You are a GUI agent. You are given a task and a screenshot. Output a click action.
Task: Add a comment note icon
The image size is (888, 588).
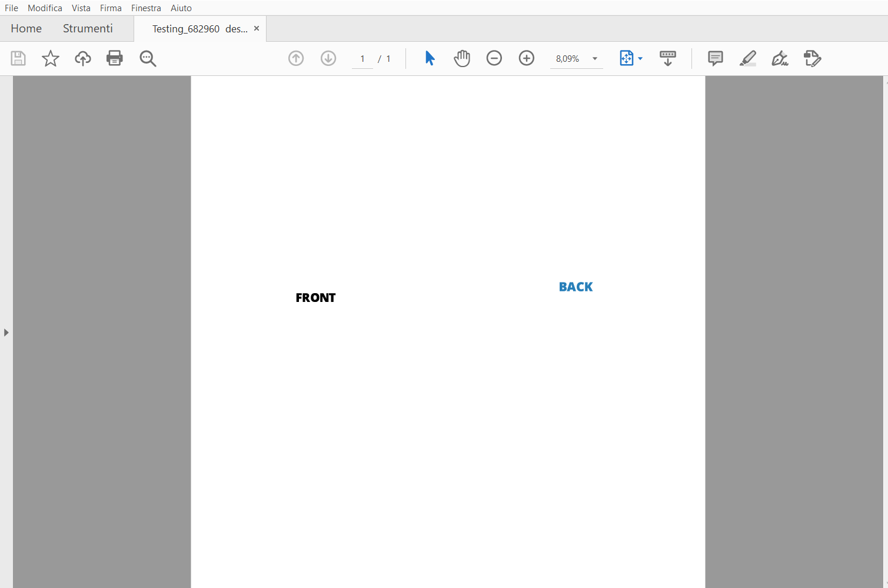(716, 58)
